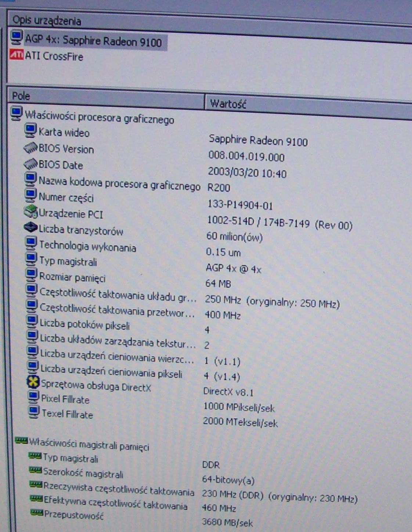The width and height of the screenshot is (412, 532).
Task: Select the Numer części field label
Action: pos(66,198)
